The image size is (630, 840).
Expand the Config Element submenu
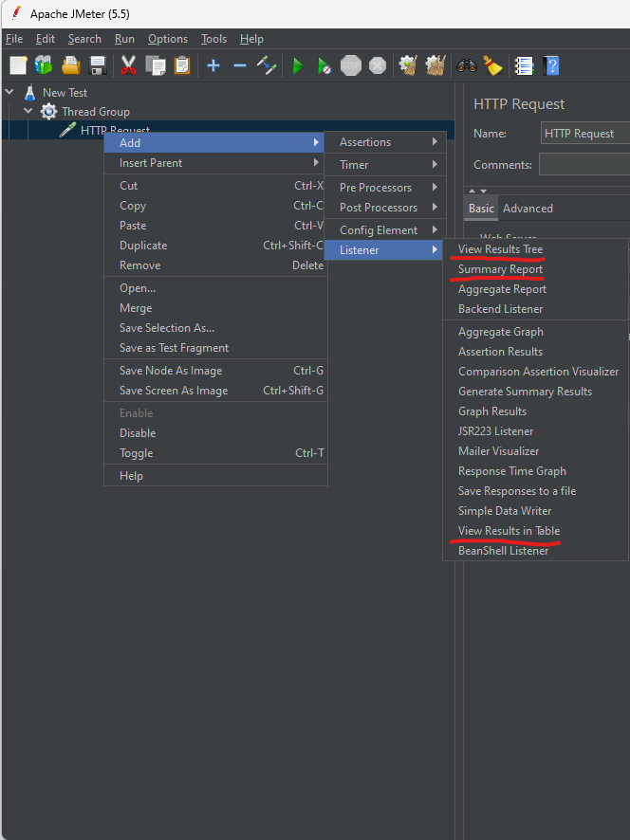coord(385,230)
